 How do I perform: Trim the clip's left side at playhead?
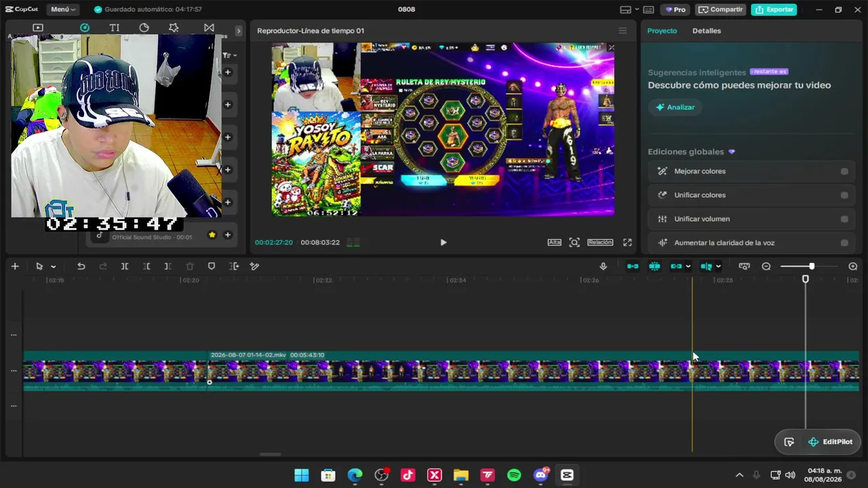click(146, 266)
